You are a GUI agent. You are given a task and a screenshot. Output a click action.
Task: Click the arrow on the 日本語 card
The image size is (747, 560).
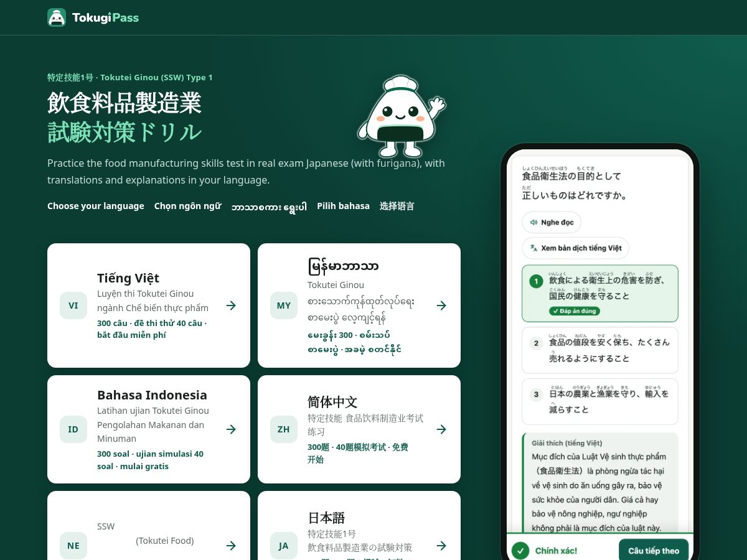point(441,546)
